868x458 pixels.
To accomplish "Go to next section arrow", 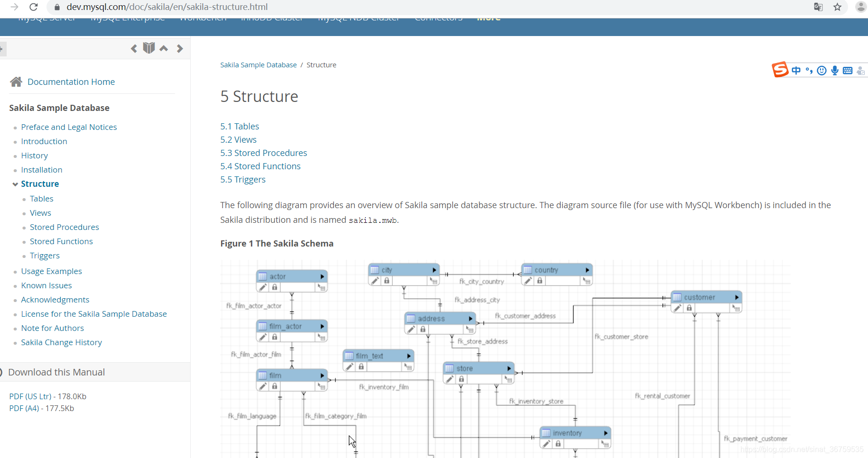I will coord(180,48).
